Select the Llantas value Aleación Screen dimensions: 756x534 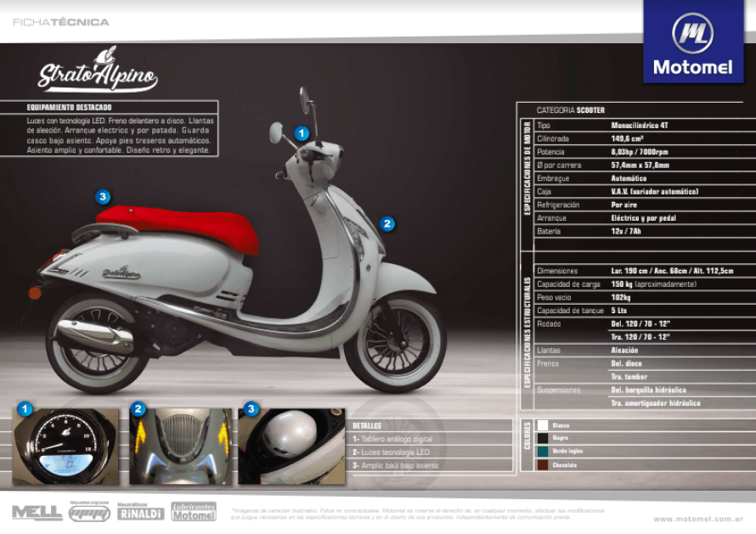pyautogui.click(x=625, y=351)
